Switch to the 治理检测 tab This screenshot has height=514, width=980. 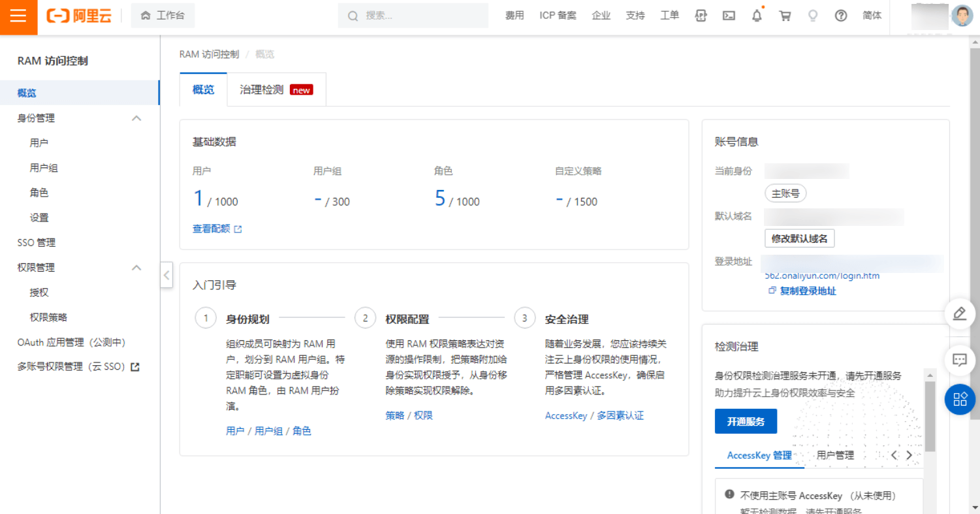point(276,89)
